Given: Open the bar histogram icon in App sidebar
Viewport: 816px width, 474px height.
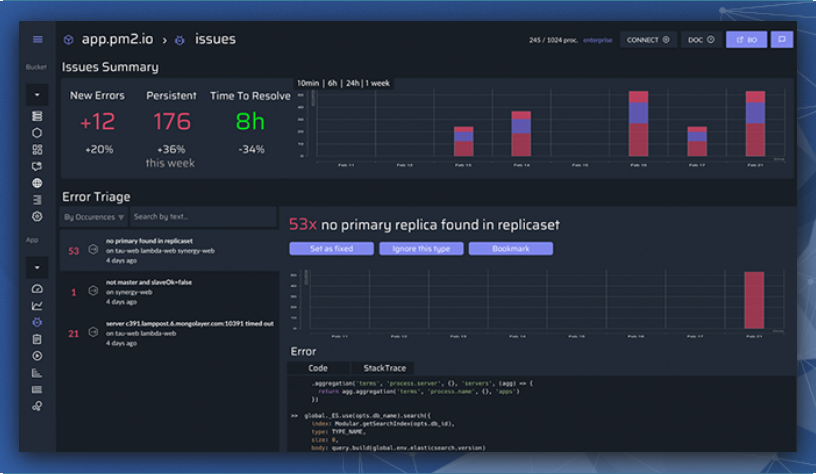Looking at the screenshot, I should 37,373.
